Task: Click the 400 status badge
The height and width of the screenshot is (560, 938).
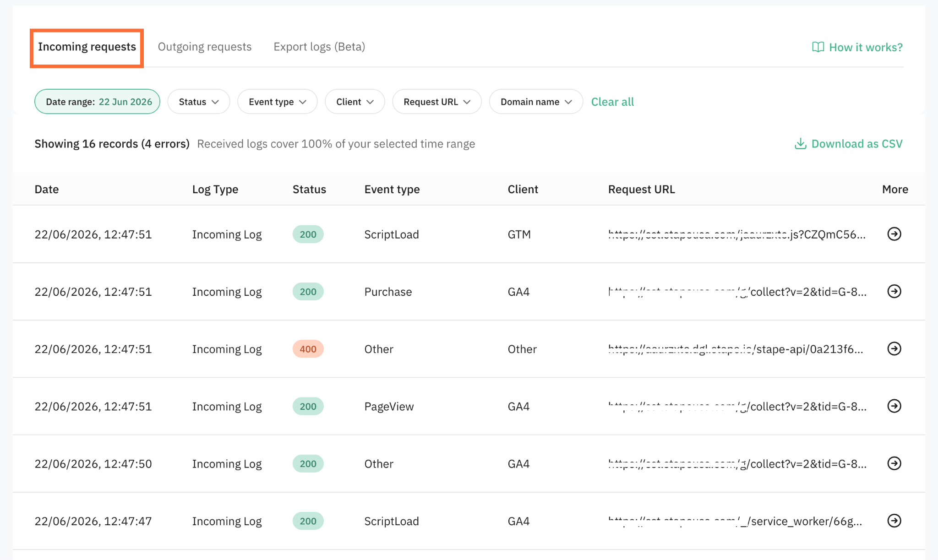Action: (x=308, y=349)
